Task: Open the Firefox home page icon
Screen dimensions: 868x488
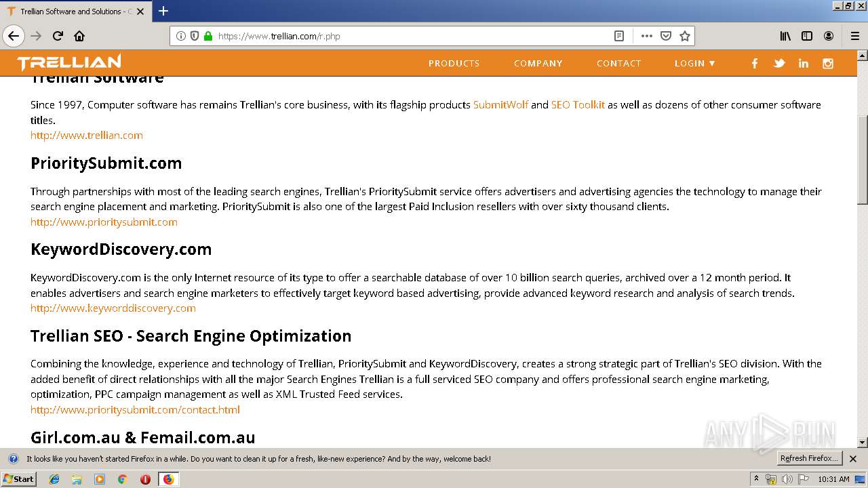Action: [x=79, y=36]
